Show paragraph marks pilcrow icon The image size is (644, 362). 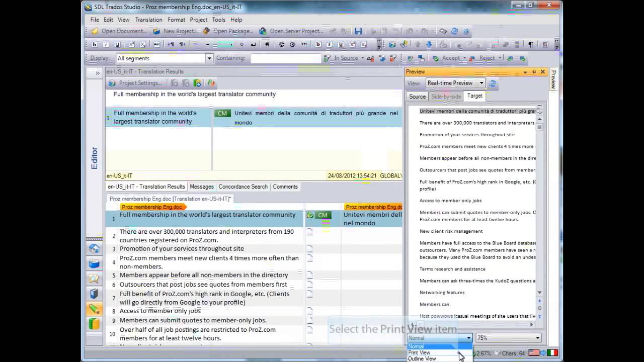(530, 44)
